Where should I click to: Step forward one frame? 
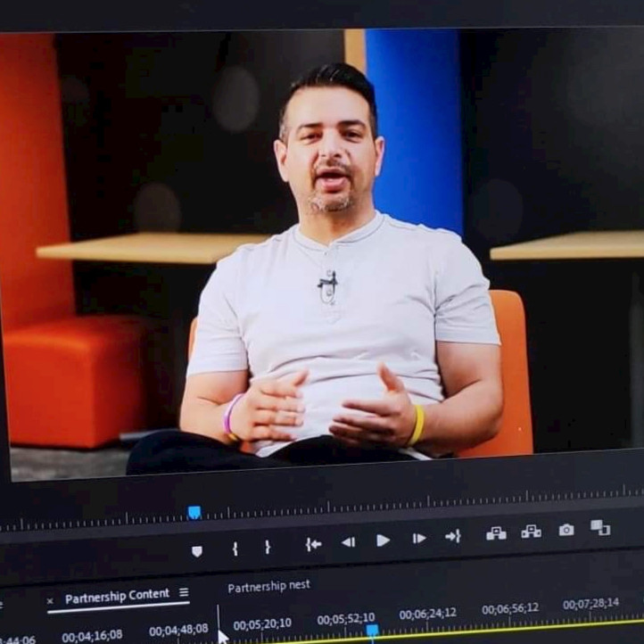point(418,538)
